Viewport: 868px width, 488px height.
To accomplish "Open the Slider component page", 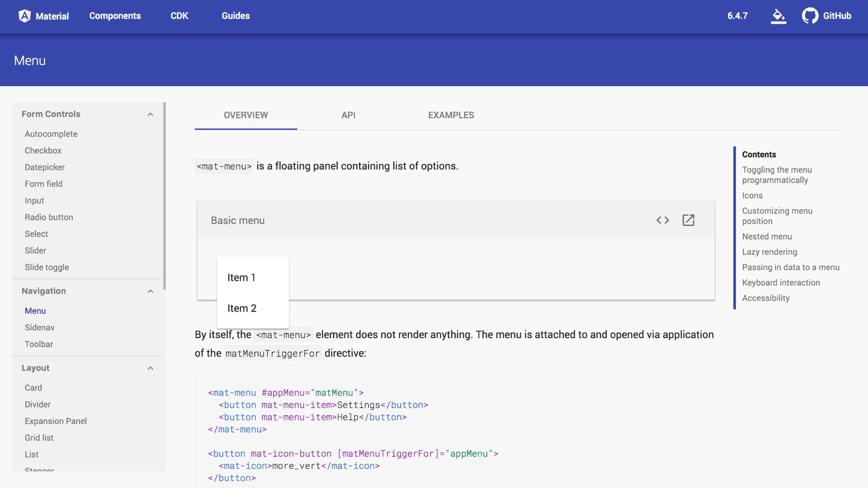I will [x=35, y=250].
